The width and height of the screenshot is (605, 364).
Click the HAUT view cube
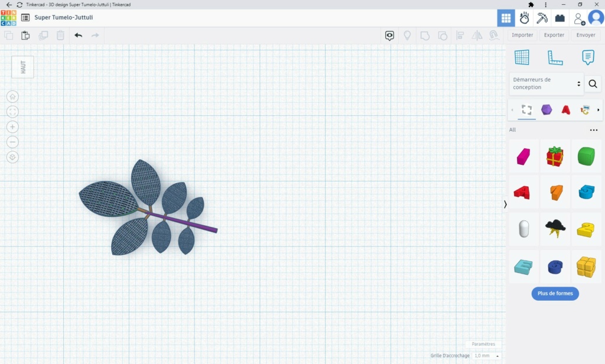pyautogui.click(x=22, y=67)
